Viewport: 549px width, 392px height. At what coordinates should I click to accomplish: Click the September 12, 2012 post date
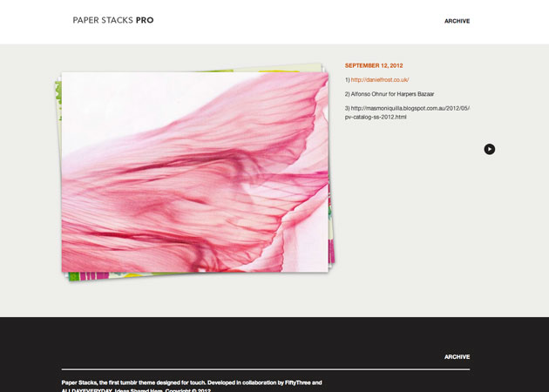click(374, 65)
